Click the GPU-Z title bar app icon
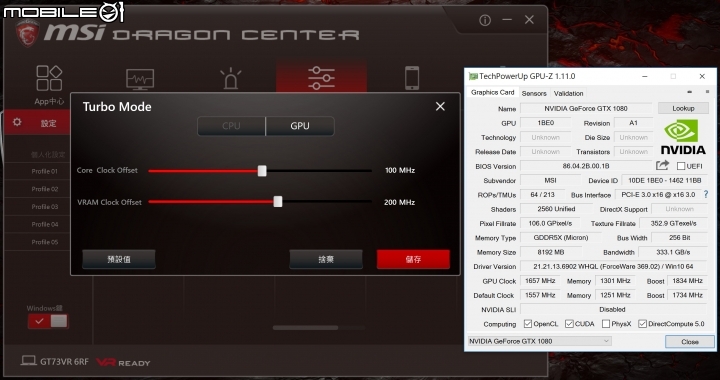Screen dimensions: 720x380 473,76
